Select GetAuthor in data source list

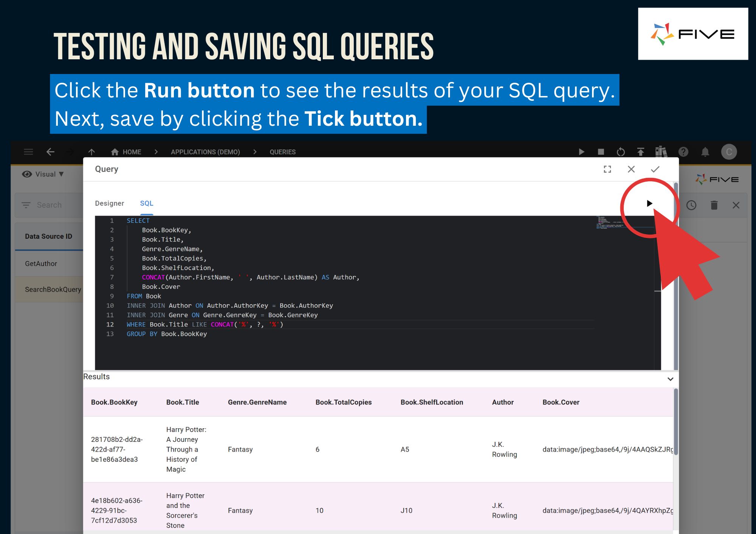coord(41,264)
